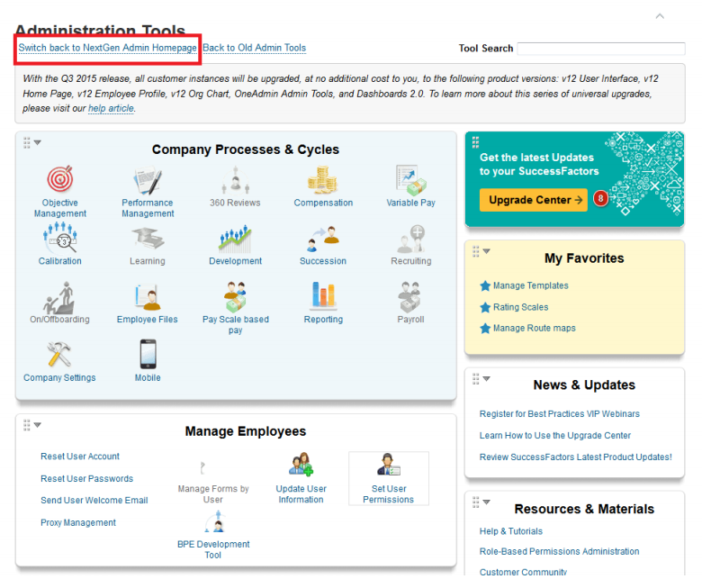
Task: Open Manage Templates favorite link
Action: 530,285
